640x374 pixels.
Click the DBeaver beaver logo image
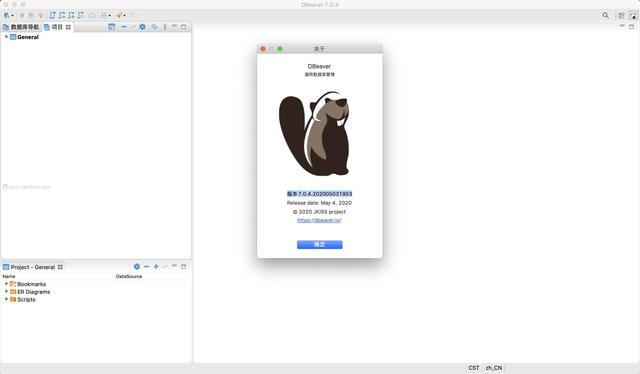314,134
